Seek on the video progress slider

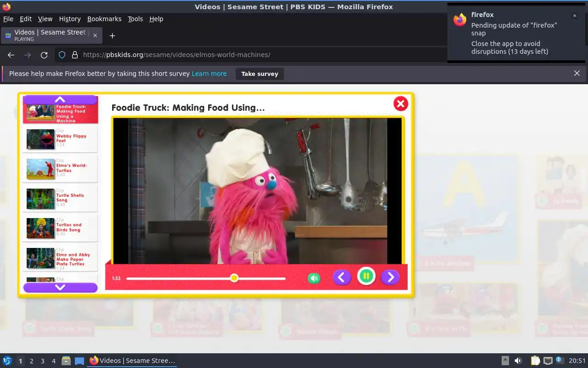pos(206,278)
